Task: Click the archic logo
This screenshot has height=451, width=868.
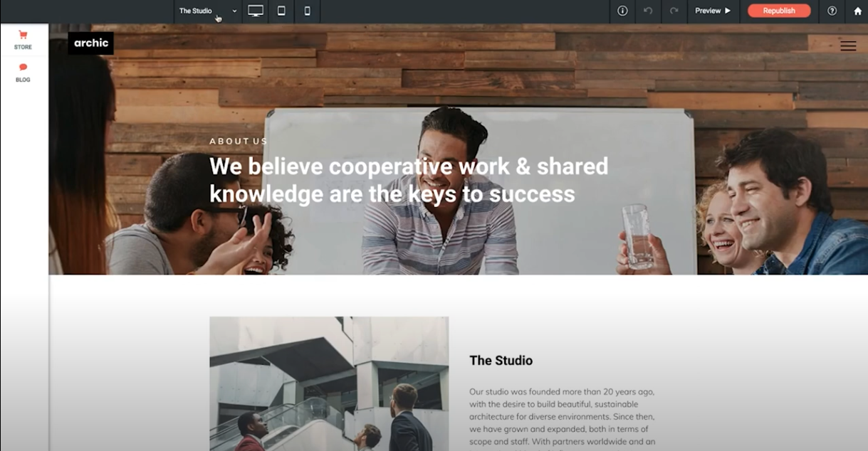Action: point(91,43)
